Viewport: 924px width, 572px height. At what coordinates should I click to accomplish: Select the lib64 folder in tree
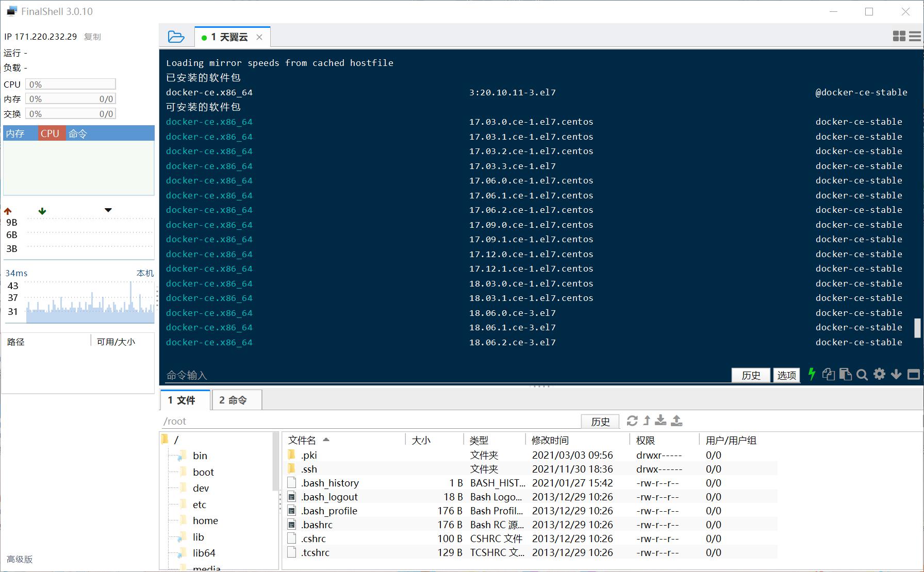pyautogui.click(x=204, y=553)
